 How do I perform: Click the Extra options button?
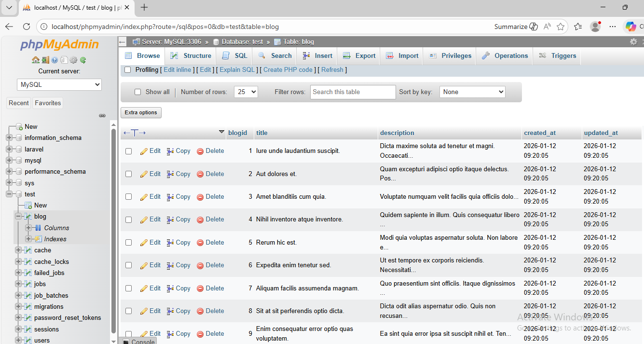(x=141, y=113)
